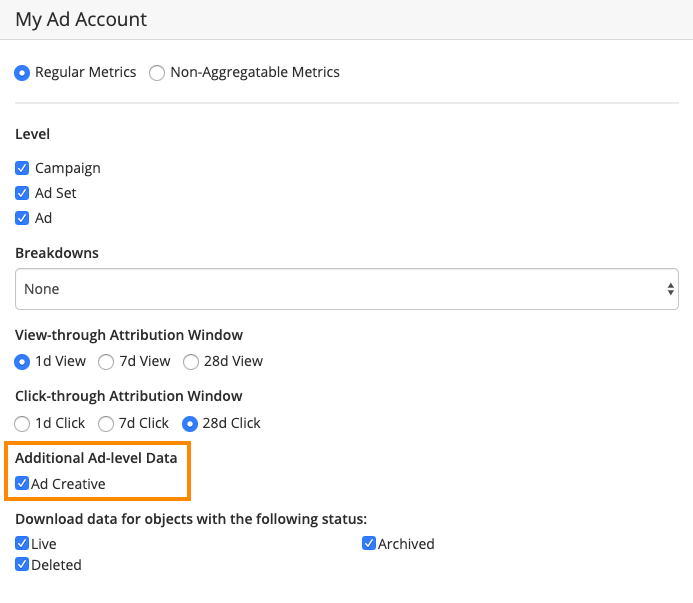Select the Non-Aggregatable Metrics option
The height and width of the screenshot is (603, 693).
coord(157,73)
